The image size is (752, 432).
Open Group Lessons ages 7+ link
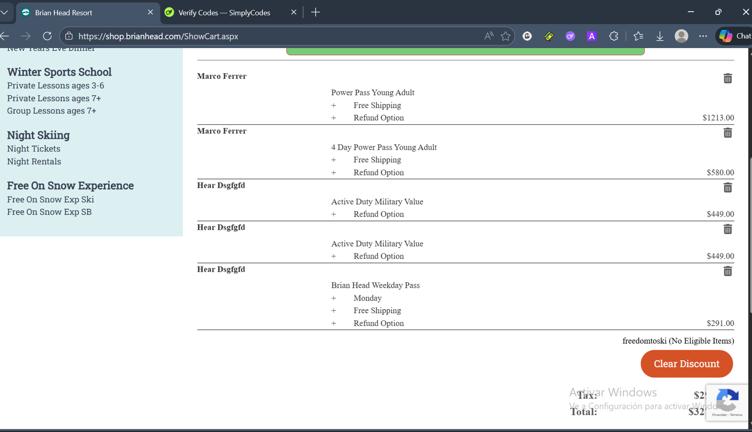tap(52, 110)
